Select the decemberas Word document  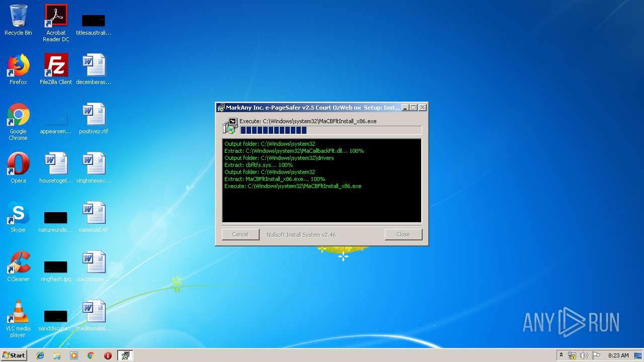94,69
